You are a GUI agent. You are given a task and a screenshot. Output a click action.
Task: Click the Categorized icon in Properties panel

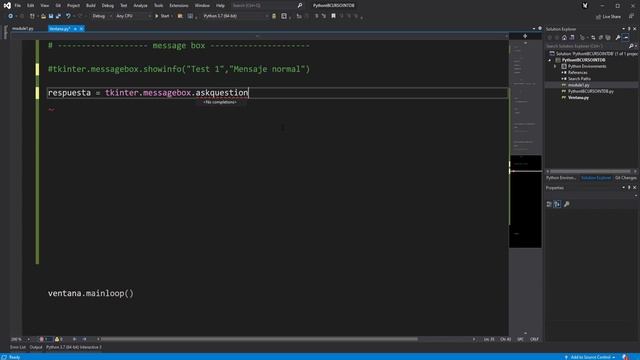(x=549, y=204)
